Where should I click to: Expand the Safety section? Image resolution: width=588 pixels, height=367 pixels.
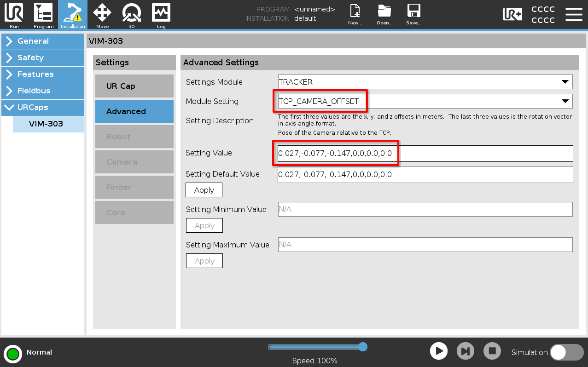(x=43, y=58)
